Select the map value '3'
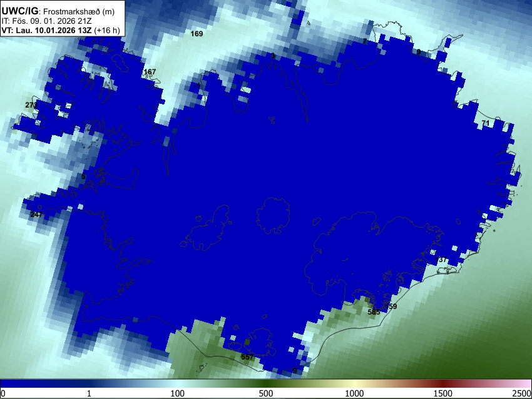Viewport: 532px width, 399px height. click(x=273, y=56)
